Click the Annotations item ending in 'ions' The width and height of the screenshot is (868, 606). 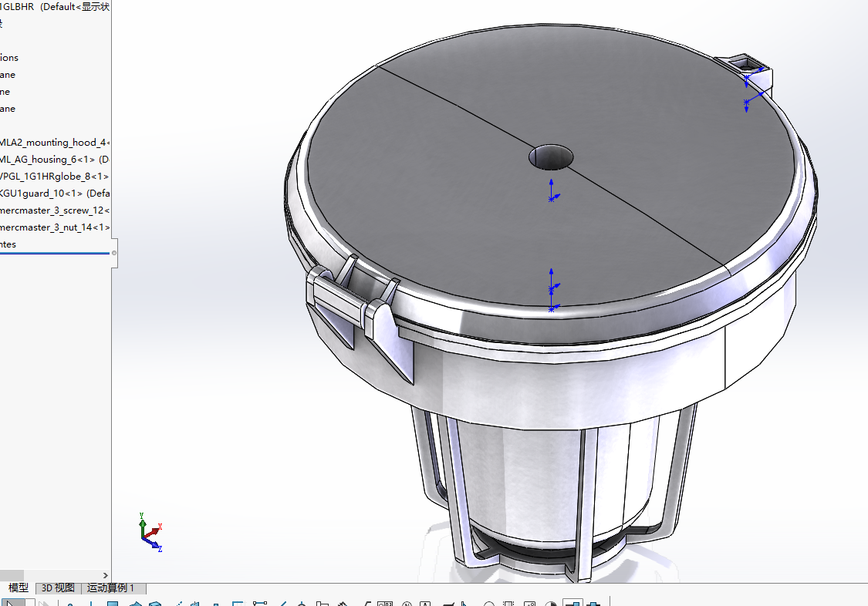tap(9, 58)
